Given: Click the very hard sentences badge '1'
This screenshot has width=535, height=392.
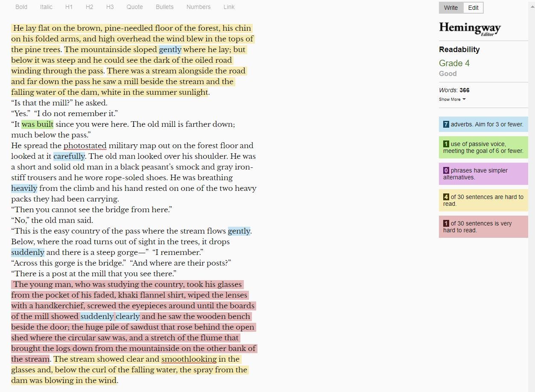Looking at the screenshot, I should point(446,223).
